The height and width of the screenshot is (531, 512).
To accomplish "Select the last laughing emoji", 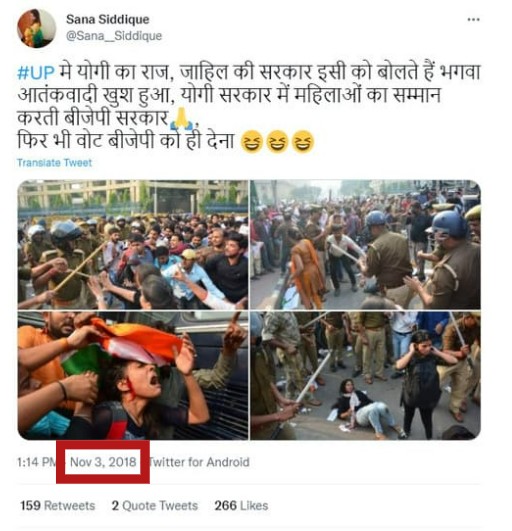I will 303,142.
